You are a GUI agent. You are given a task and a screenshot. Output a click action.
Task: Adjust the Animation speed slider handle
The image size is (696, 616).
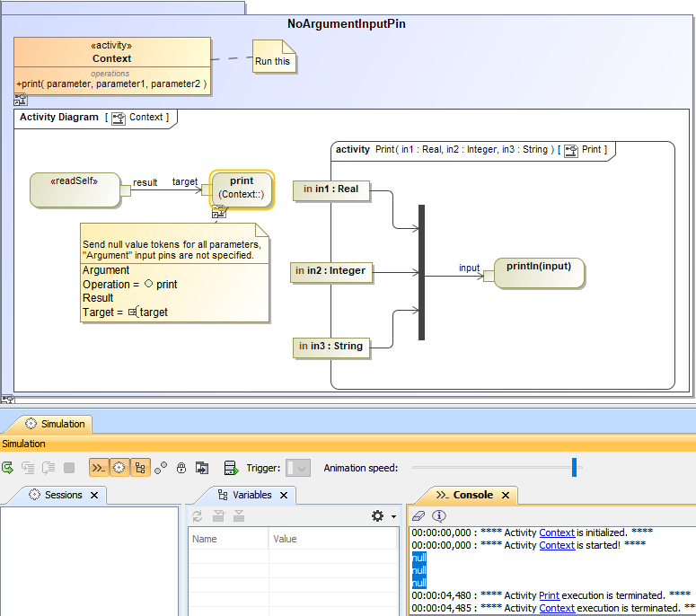click(574, 468)
